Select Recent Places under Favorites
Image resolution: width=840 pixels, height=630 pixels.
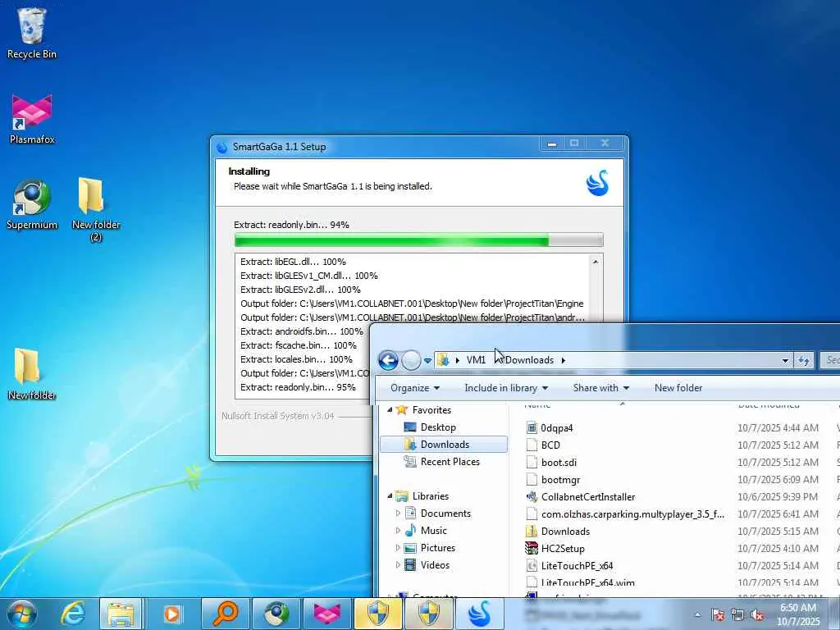point(450,461)
